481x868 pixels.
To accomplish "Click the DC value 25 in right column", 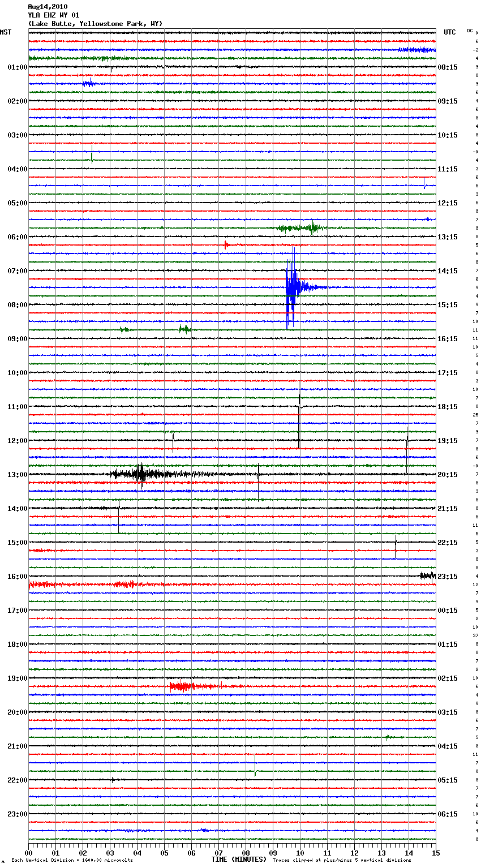I will (476, 415).
